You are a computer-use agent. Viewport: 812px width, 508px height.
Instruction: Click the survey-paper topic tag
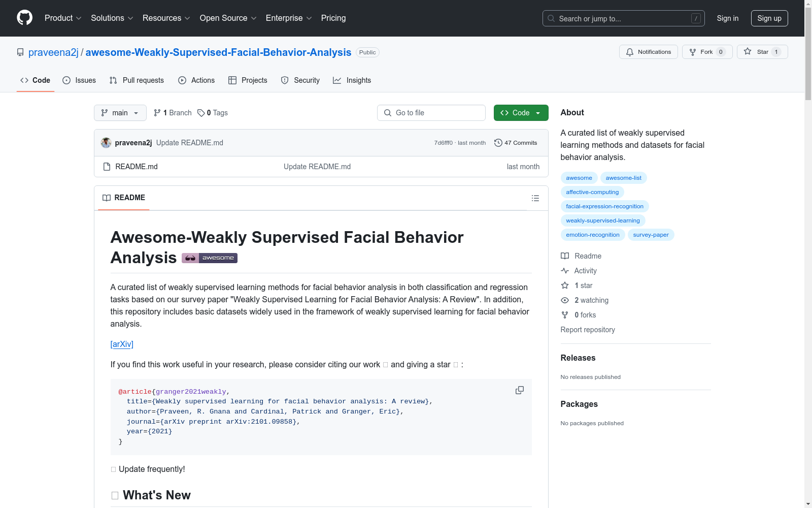pos(651,235)
